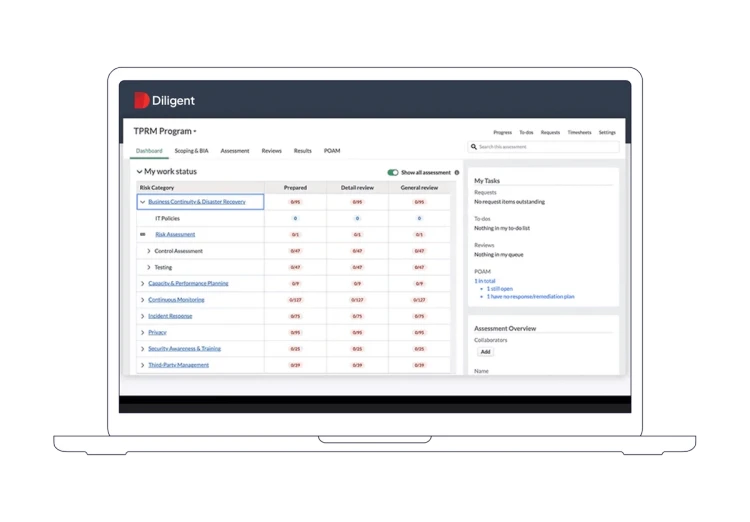This screenshot has width=750, height=522.
Task: Switch to the POAM tab
Action: [x=332, y=151]
